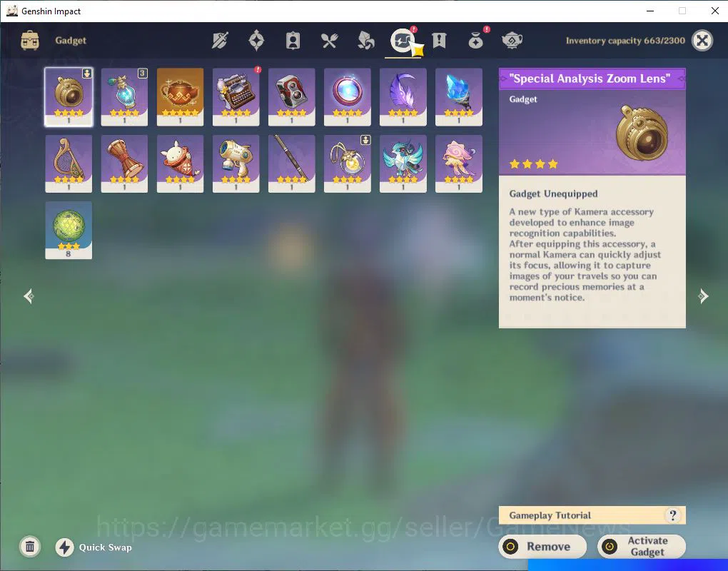Viewport: 728px width, 571px height.
Task: Click the large Zoom Lens detail image
Action: click(x=642, y=133)
